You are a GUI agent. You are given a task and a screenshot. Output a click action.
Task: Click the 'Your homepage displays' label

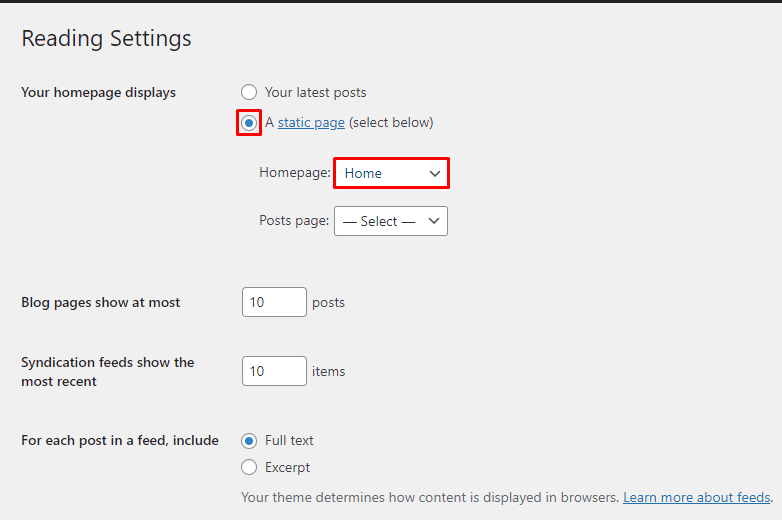98,93
